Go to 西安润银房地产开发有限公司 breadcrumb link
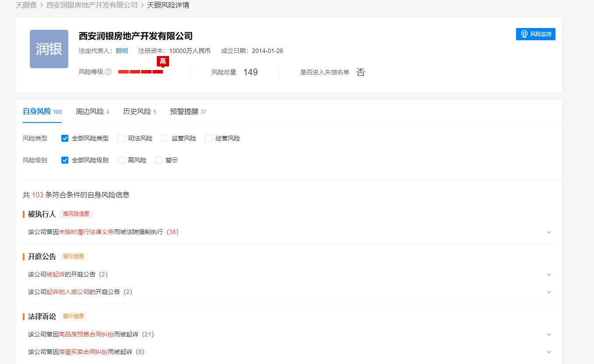Image resolution: width=594 pixels, height=364 pixels. 92,5
